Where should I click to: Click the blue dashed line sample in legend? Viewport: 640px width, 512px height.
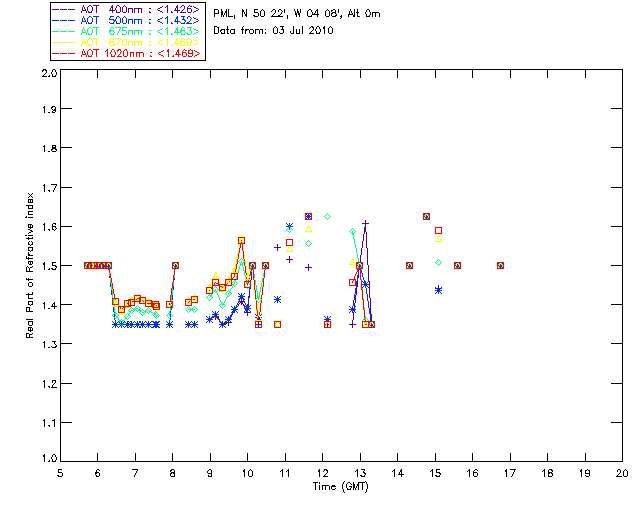pos(64,20)
